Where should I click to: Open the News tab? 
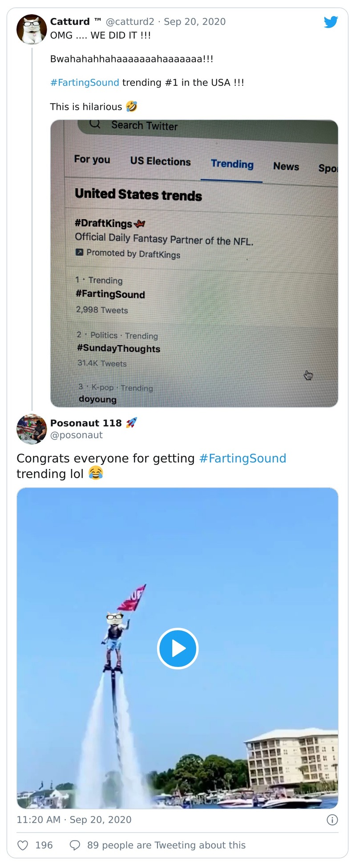[x=286, y=166]
